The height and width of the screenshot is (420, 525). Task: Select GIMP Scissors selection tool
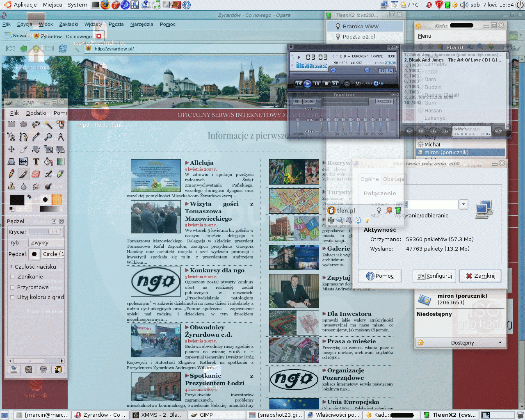11,137
